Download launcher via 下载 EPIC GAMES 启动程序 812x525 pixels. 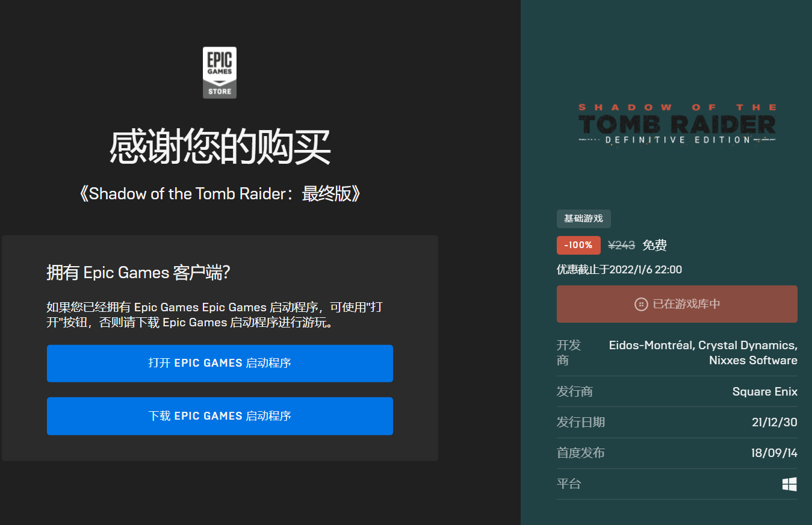pos(220,416)
